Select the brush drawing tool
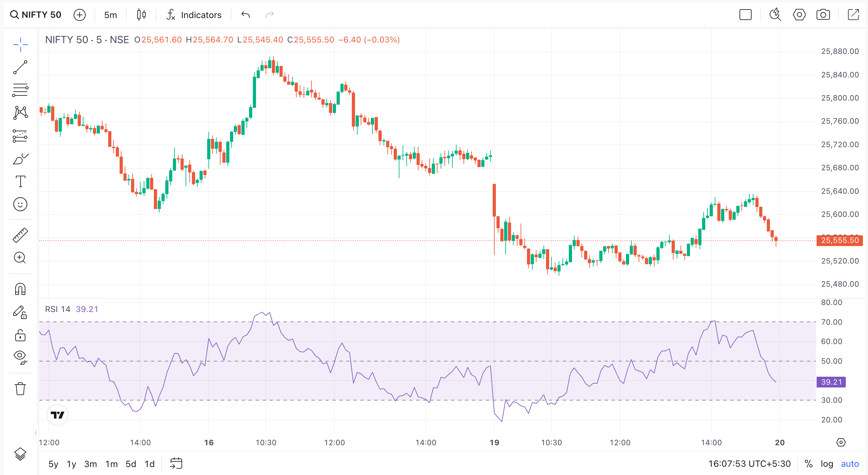This screenshot has width=868, height=475. point(20,159)
